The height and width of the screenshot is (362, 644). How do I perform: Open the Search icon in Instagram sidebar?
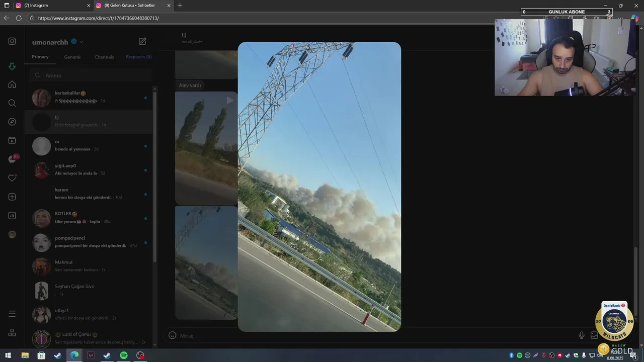[12, 103]
